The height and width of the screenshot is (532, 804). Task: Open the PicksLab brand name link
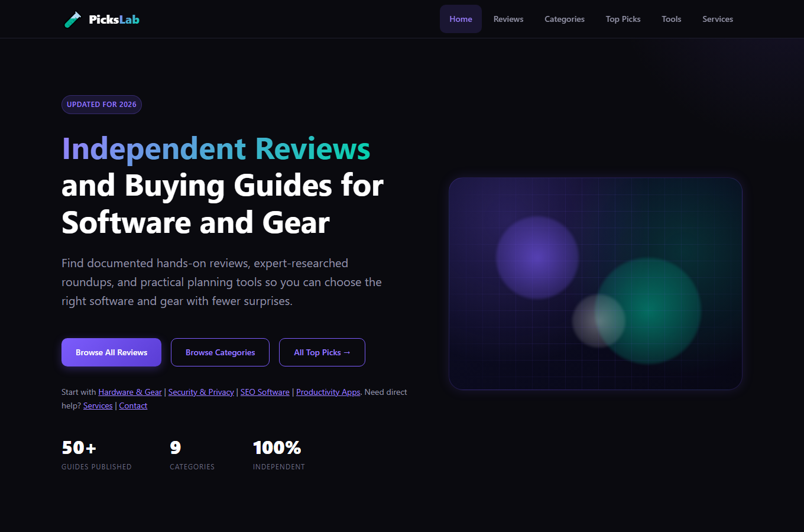(114, 20)
